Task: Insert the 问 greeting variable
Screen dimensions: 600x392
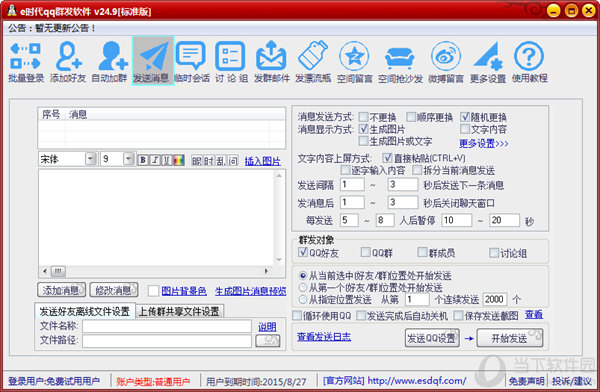Action: (x=232, y=161)
